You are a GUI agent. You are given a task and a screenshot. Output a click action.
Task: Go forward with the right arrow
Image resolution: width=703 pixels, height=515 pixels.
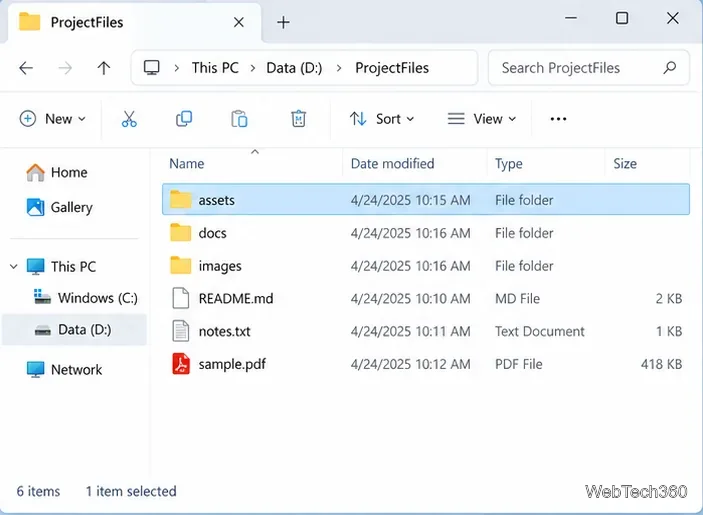(65, 68)
